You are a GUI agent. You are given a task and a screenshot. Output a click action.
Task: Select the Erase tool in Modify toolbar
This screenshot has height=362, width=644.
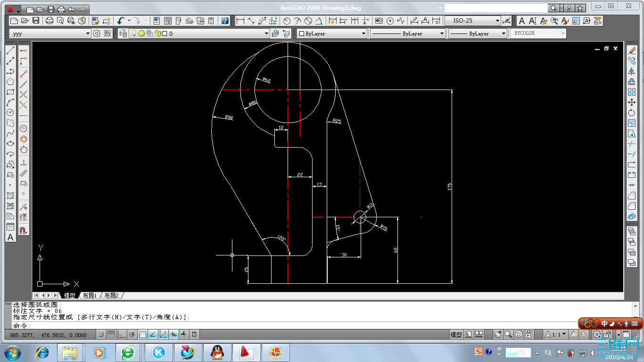click(x=632, y=50)
